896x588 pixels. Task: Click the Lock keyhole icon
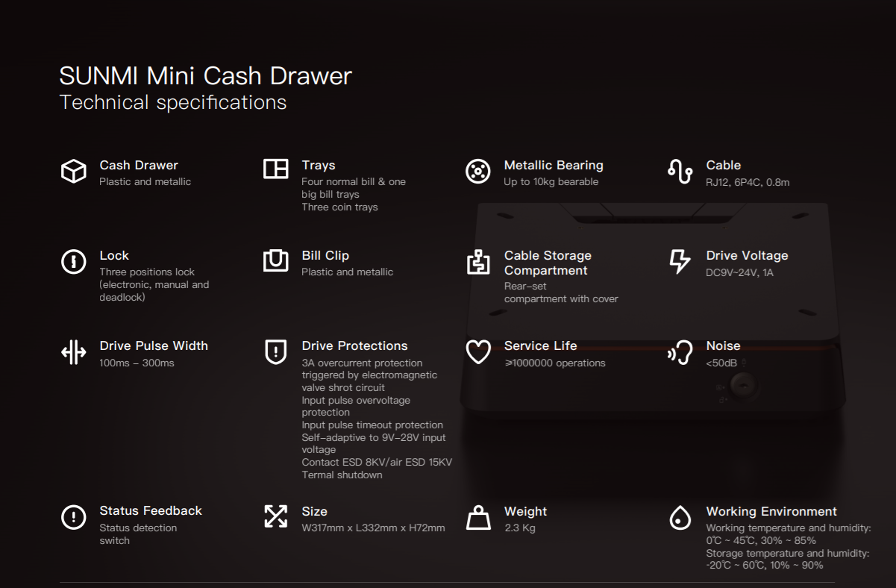coord(73,261)
